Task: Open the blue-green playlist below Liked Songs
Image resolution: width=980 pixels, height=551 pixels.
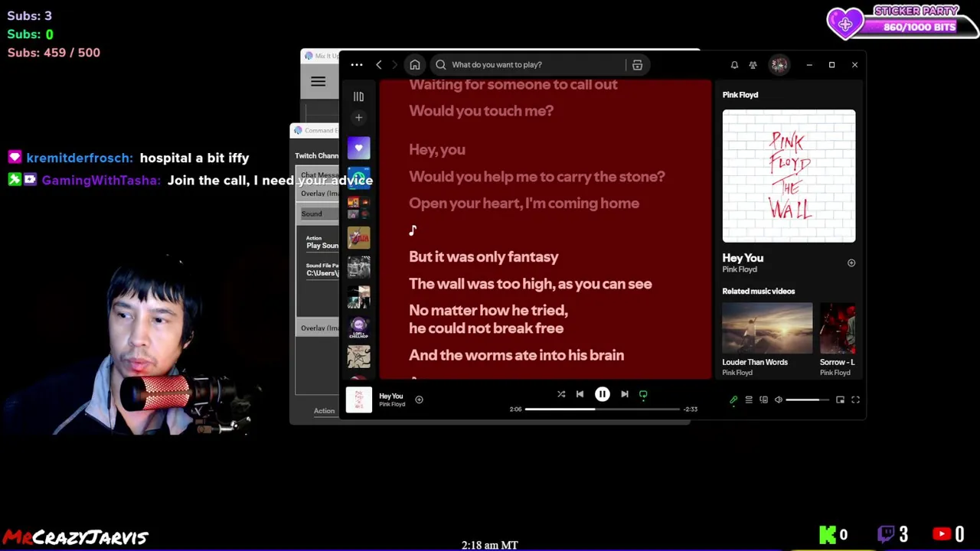Action: (x=358, y=178)
